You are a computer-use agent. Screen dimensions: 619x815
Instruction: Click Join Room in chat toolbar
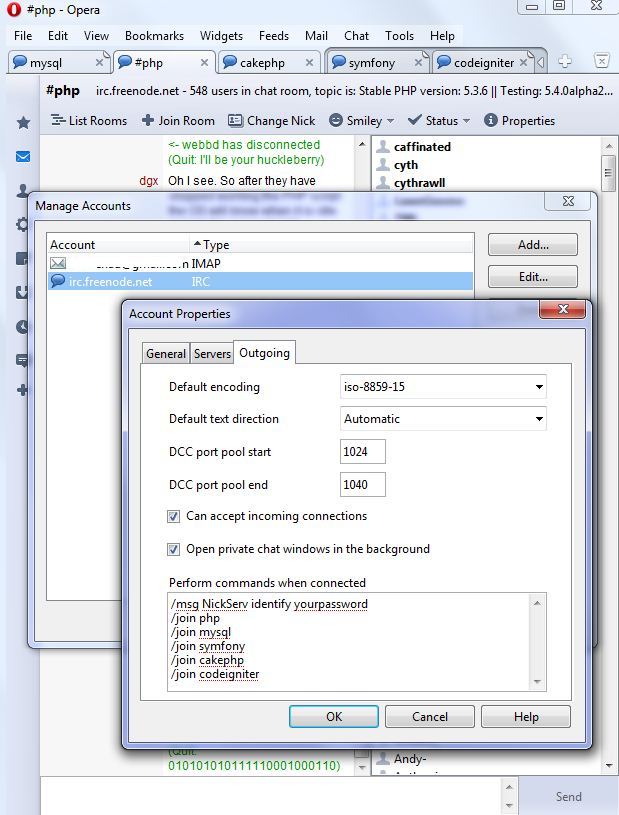(178, 121)
